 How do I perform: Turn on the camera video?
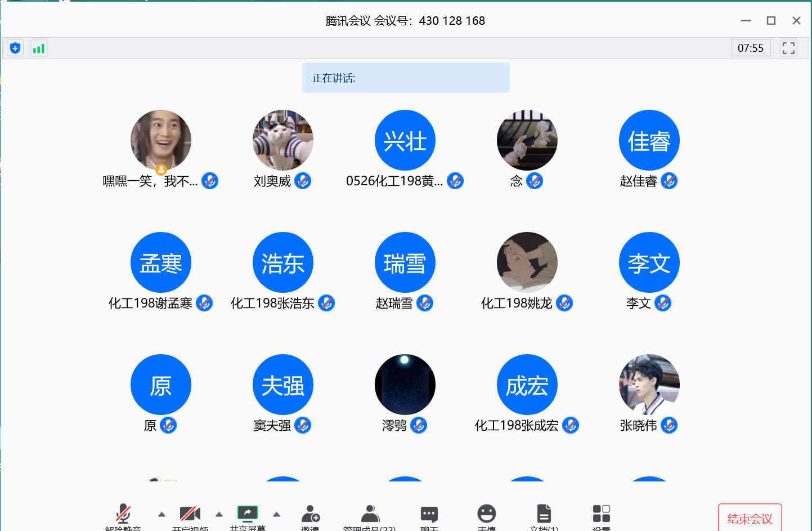(x=190, y=514)
